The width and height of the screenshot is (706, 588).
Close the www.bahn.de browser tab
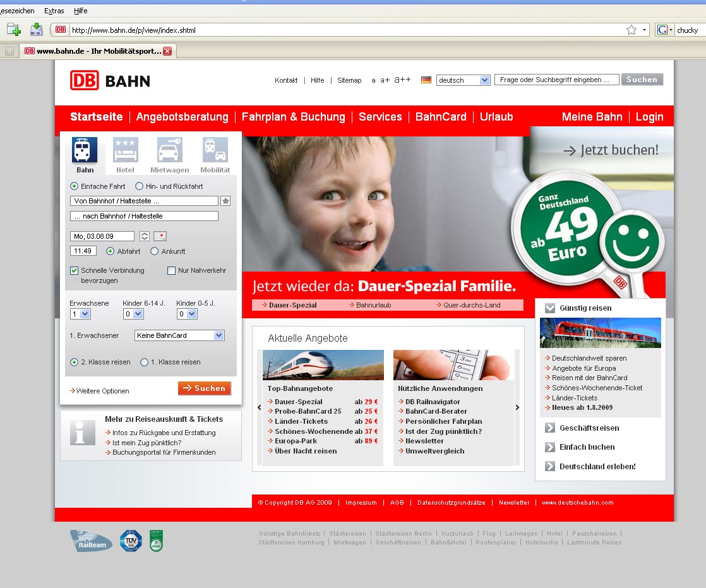167,51
